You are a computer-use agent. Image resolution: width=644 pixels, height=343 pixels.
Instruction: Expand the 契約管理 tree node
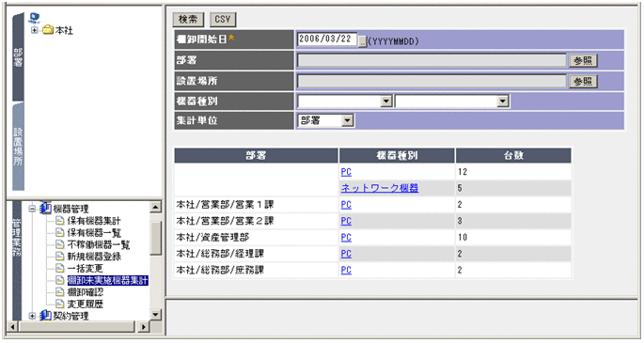pyautogui.click(x=32, y=316)
